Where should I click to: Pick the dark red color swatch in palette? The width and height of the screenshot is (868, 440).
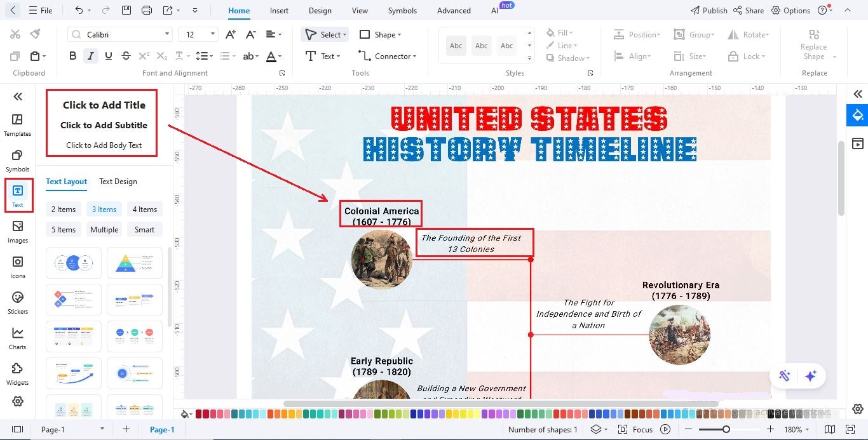point(199,414)
